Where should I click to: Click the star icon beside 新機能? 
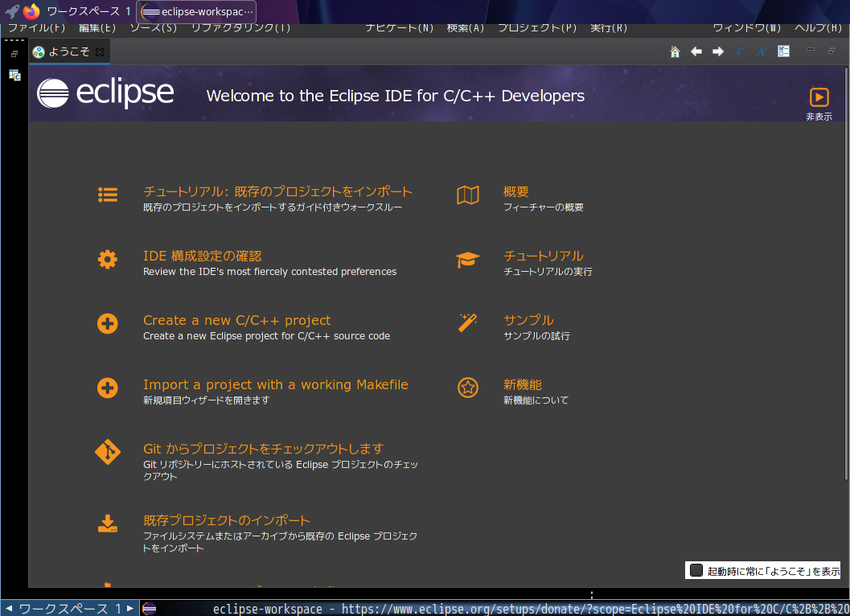[x=468, y=388]
